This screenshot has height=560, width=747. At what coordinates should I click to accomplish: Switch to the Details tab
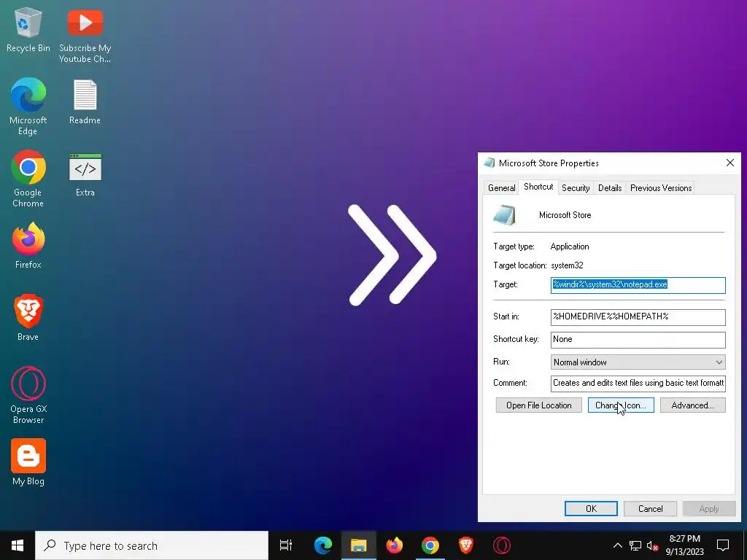610,187
